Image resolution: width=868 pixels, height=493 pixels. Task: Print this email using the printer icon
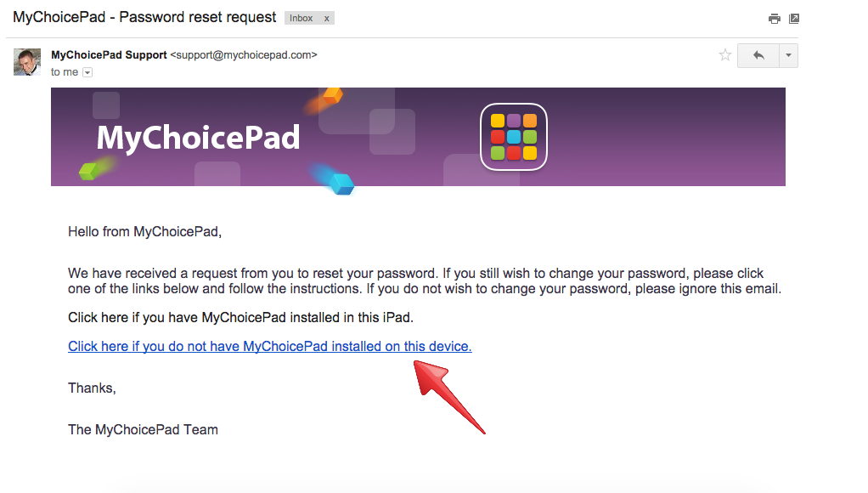[774, 19]
